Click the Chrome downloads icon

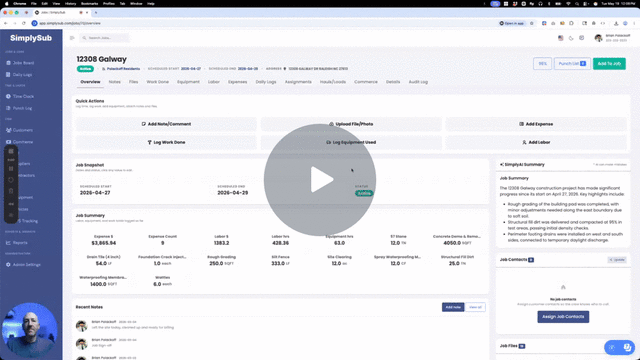click(616, 23)
